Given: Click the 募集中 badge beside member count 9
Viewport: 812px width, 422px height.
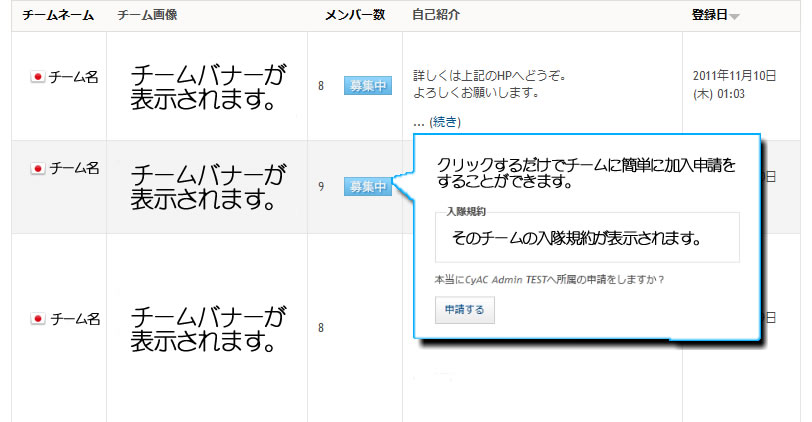Looking at the screenshot, I should pyautogui.click(x=366, y=186).
